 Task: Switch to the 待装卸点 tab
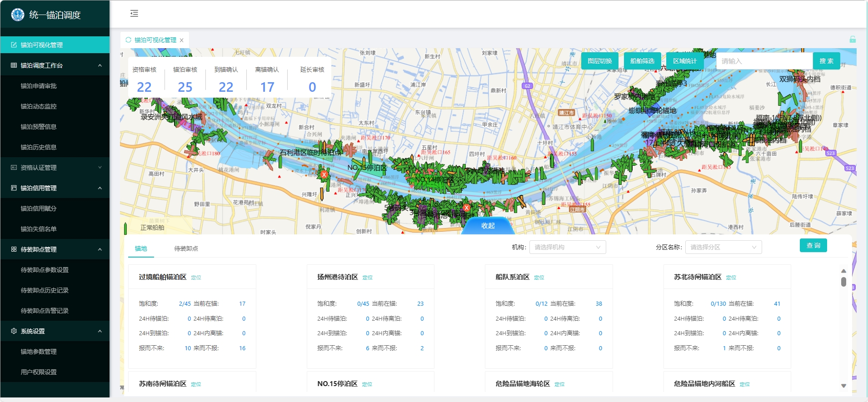pyautogui.click(x=186, y=248)
